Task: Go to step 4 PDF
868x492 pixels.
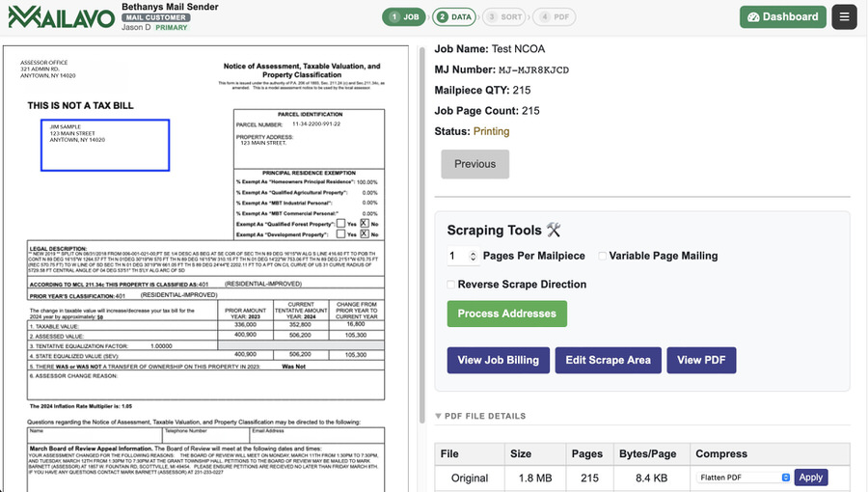Action: click(555, 17)
